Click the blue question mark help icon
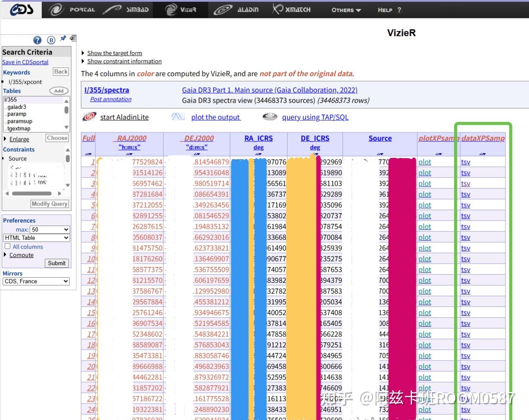The image size is (529, 420). click(x=37, y=40)
